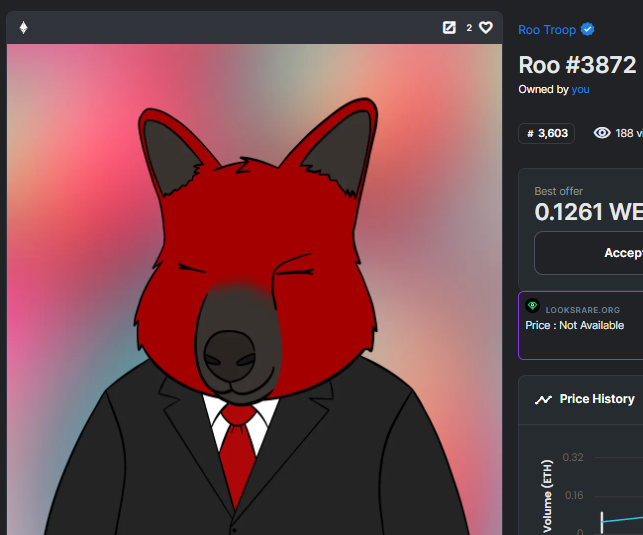
Task: Favorite the NFT with heart icon
Action: [486, 27]
